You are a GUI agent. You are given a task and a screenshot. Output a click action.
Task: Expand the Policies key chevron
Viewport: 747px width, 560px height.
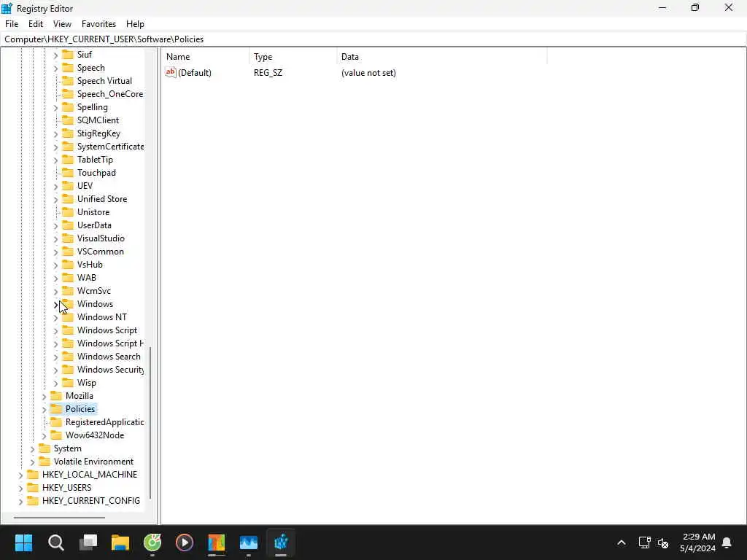[x=44, y=409]
